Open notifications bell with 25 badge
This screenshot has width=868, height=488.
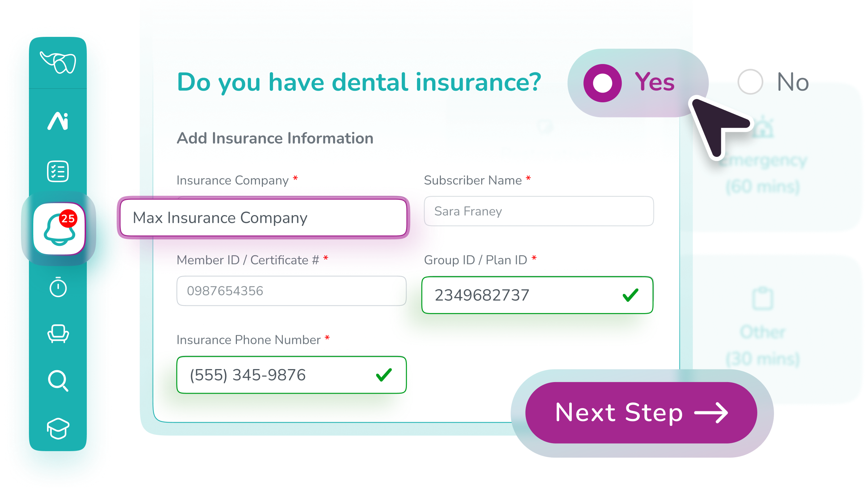coord(59,229)
